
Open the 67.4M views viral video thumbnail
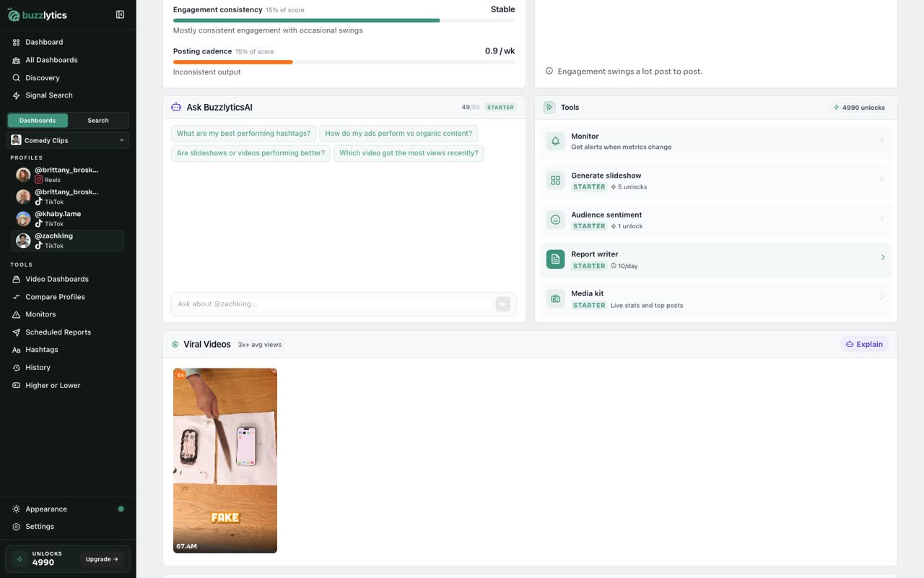225,461
